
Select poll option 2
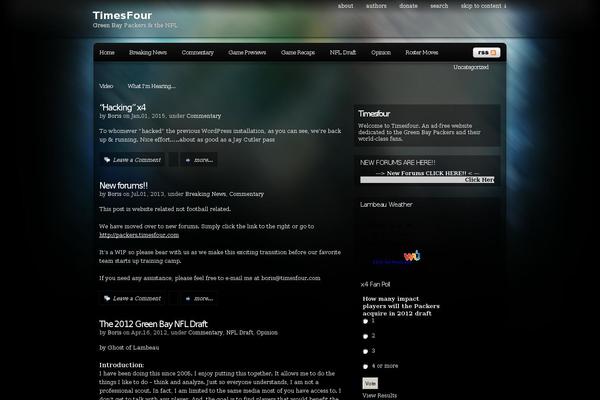coord(365,336)
